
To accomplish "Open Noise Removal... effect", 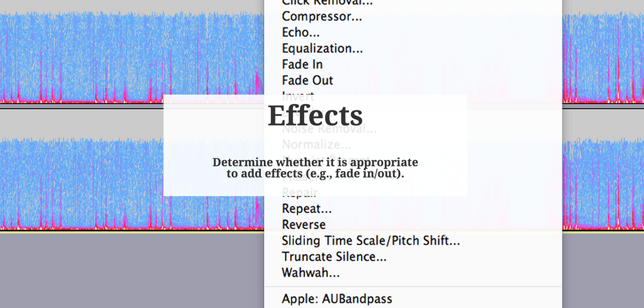I will (x=329, y=129).
